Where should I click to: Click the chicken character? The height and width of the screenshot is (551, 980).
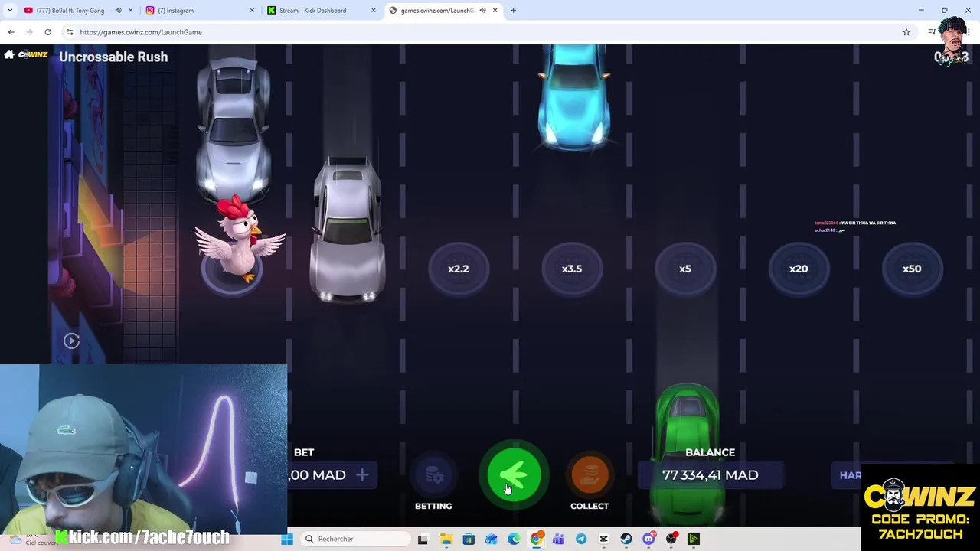pos(239,239)
